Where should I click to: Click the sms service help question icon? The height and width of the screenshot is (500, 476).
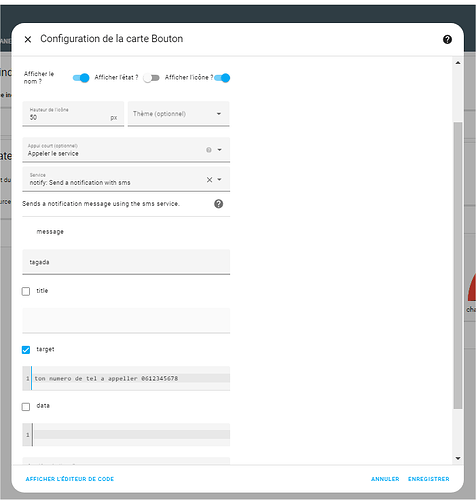point(219,204)
